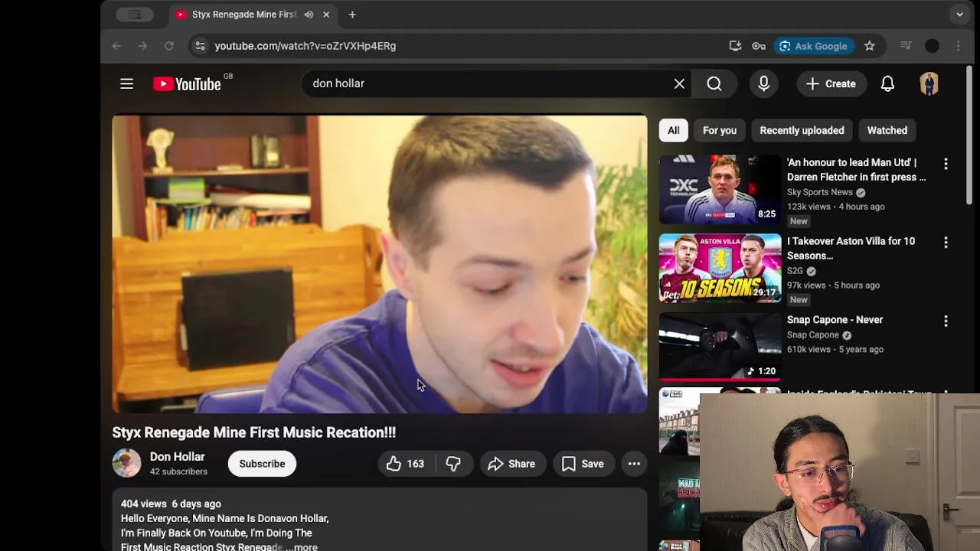Screen dimensions: 980x551
Task: Reload the page
Action: pos(168,46)
